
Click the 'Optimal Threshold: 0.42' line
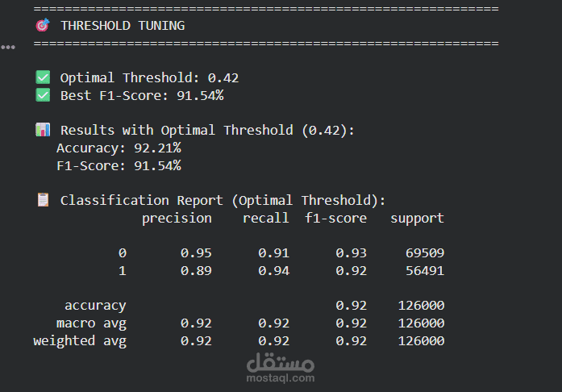point(149,77)
